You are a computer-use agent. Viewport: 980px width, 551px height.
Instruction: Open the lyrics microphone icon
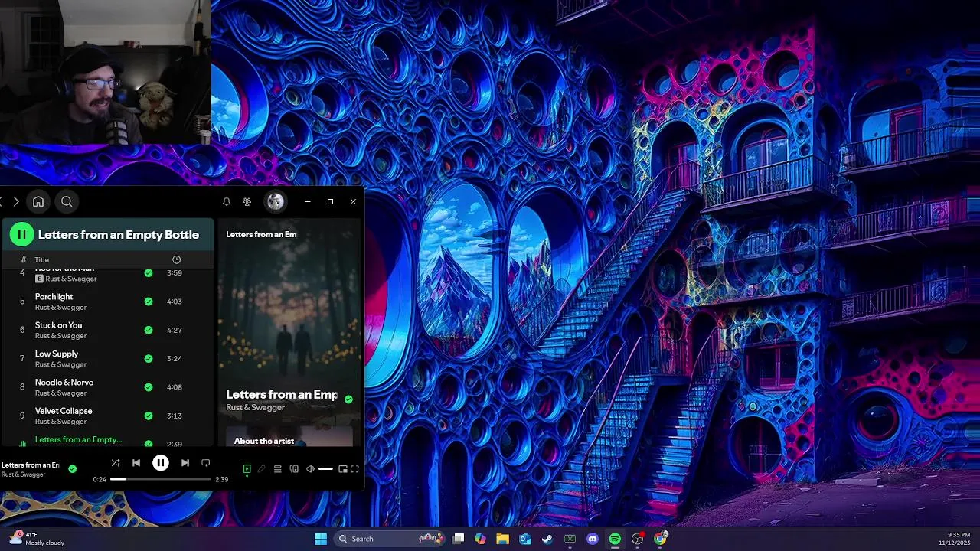click(261, 469)
